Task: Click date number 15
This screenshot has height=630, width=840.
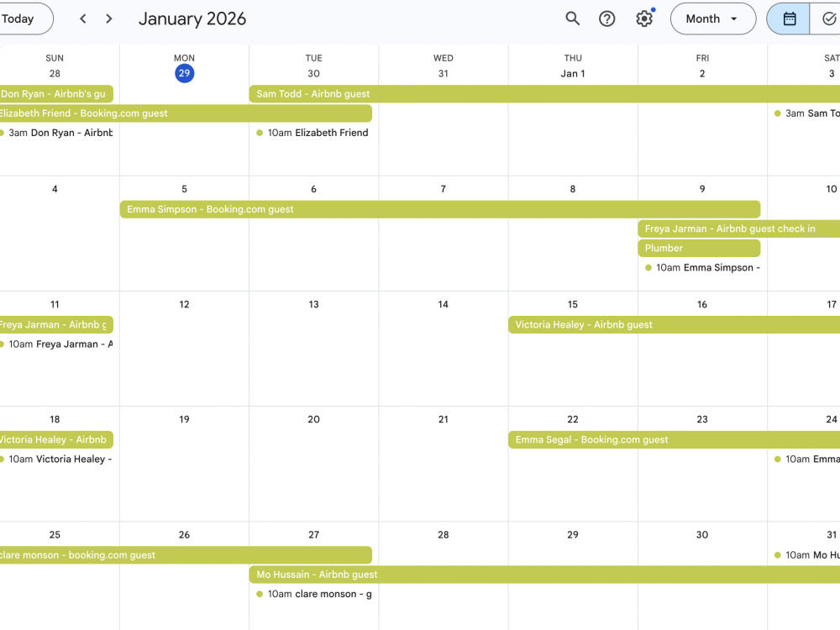Action: [x=573, y=304]
